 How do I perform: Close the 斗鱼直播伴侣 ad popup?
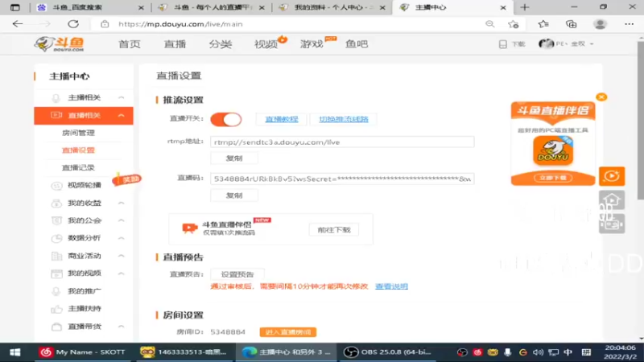coord(601,97)
